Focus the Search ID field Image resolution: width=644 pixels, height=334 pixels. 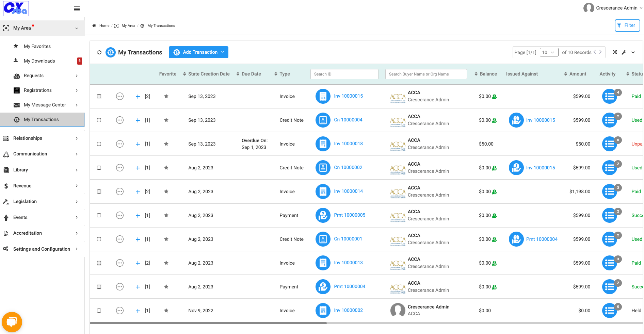344,74
